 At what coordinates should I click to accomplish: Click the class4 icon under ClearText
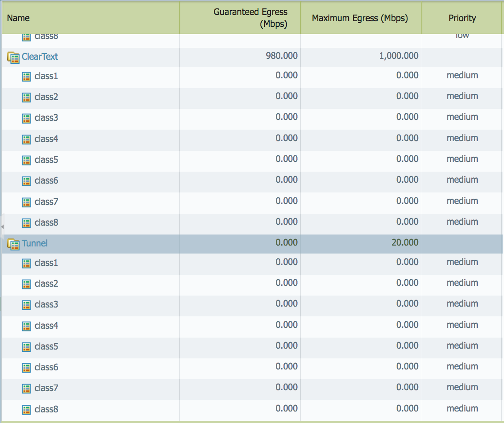(27, 139)
